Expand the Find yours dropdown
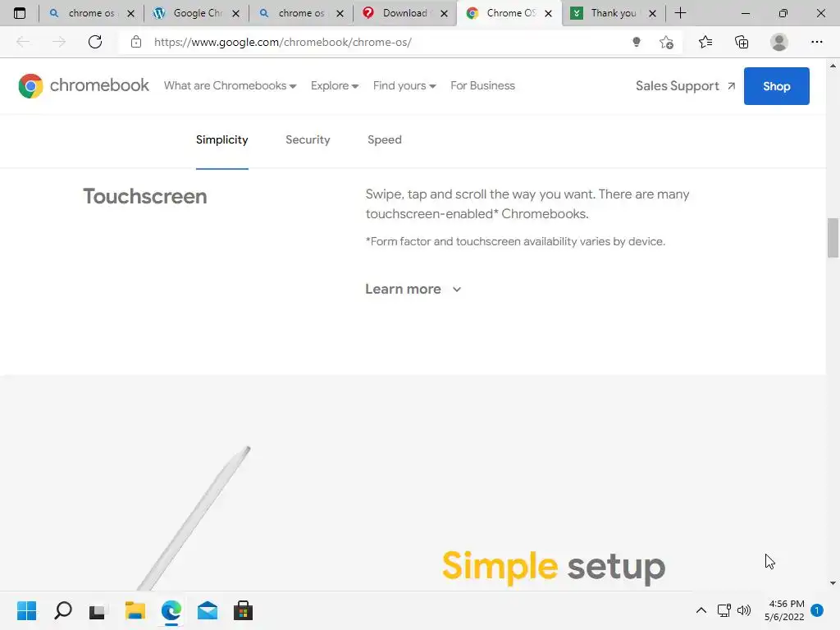Viewport: 840px width, 630px height. (404, 85)
